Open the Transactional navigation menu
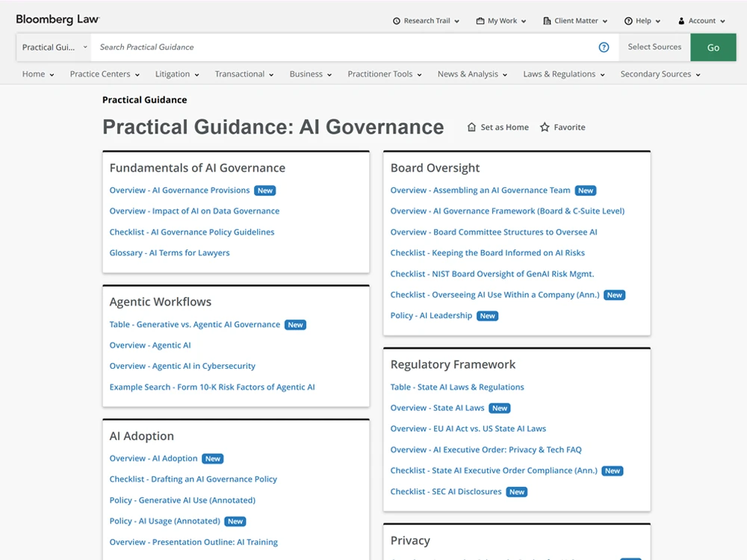Viewport: 747px width, 560px height. pos(244,74)
